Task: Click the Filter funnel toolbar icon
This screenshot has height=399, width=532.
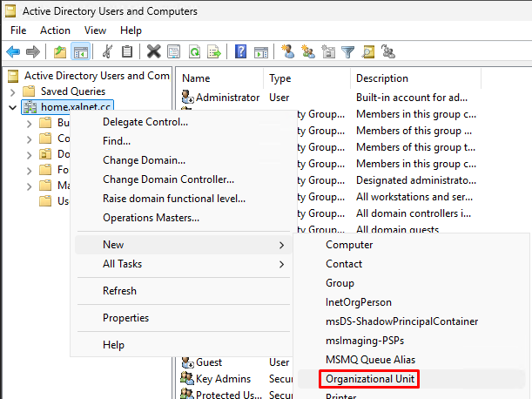Action: click(x=348, y=52)
